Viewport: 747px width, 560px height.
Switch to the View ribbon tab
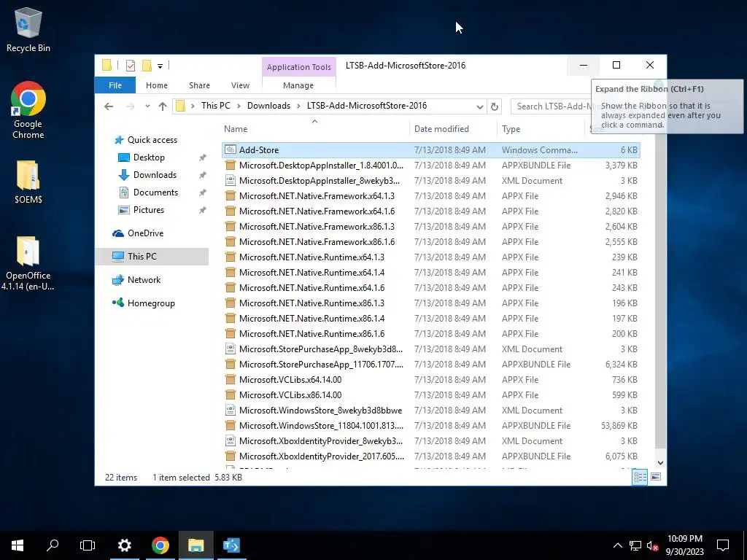[240, 85]
